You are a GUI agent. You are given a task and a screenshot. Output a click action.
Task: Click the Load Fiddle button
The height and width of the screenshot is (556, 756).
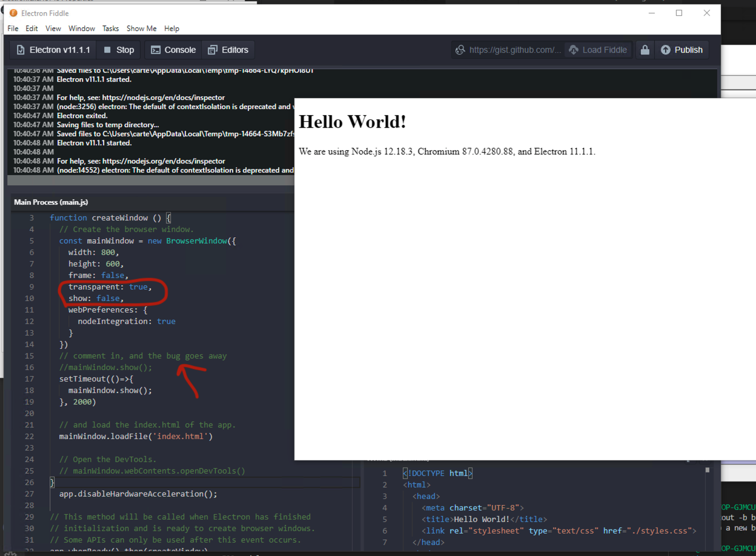pyautogui.click(x=598, y=50)
